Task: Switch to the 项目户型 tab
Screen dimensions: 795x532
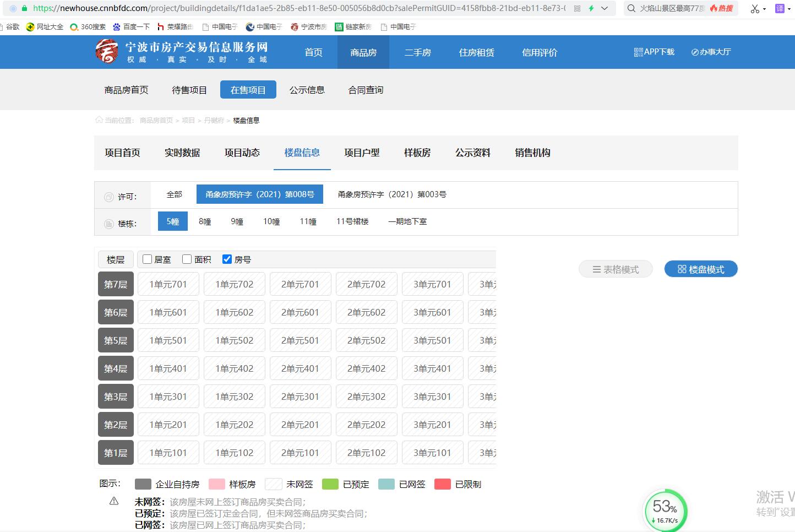Action: tap(362, 153)
